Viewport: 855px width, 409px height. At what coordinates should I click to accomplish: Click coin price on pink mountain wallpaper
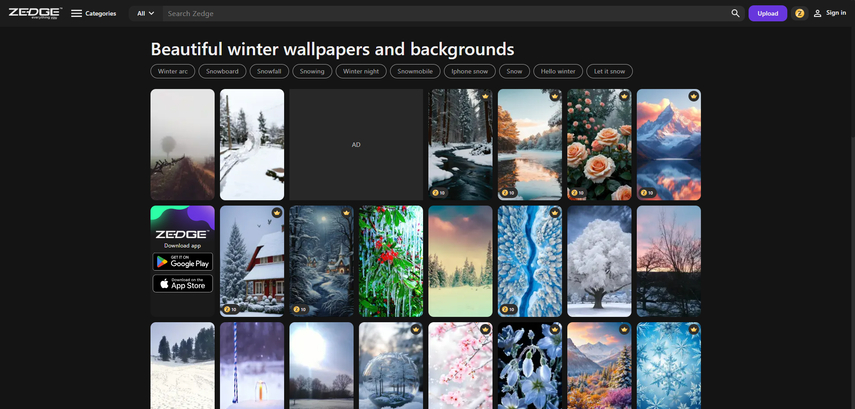(x=648, y=193)
